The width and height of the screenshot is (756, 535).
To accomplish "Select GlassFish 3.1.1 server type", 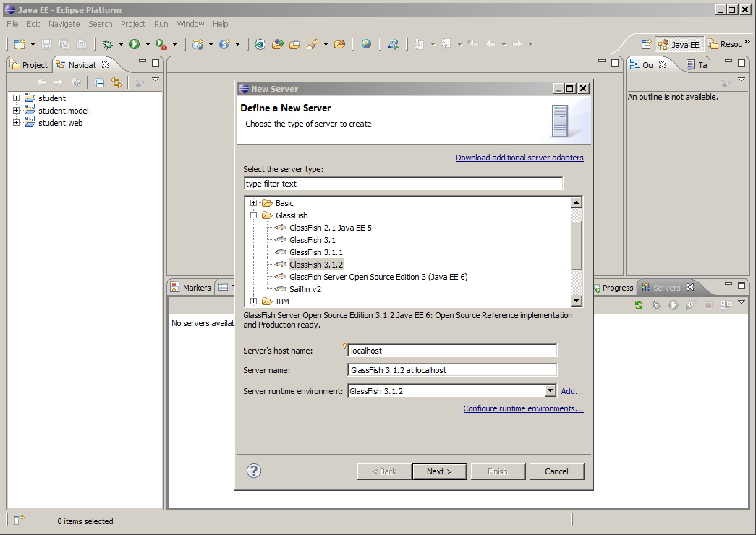I will pos(316,252).
